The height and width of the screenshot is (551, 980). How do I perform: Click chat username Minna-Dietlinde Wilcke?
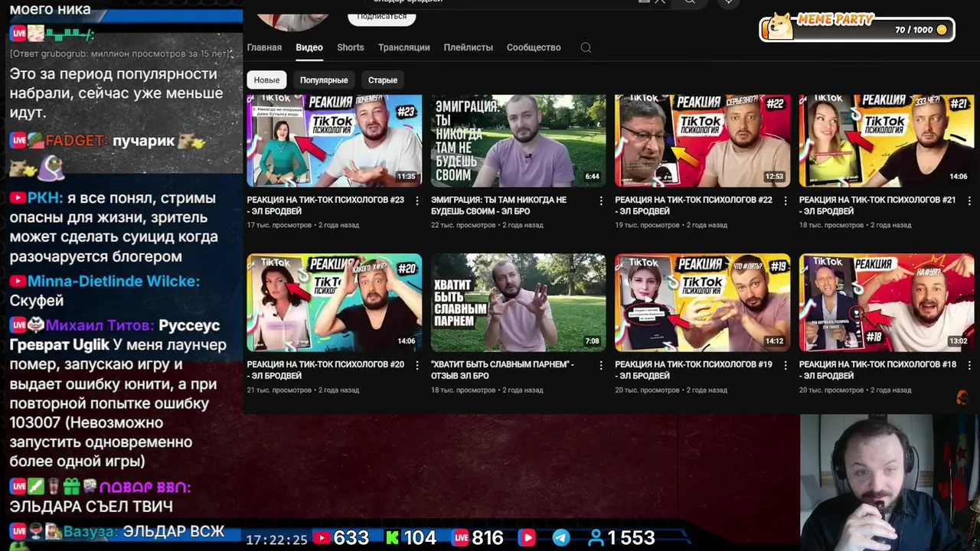coord(113,282)
